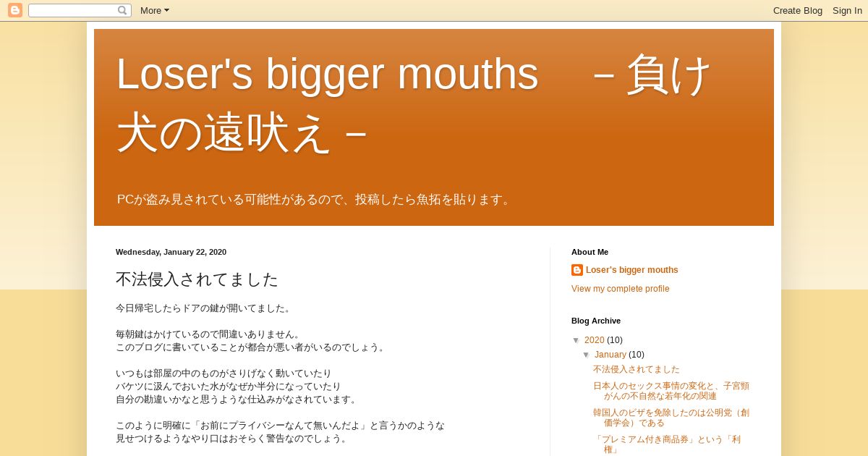Click the Blogger logo icon
This screenshot has height=456, width=868.
(x=15, y=10)
